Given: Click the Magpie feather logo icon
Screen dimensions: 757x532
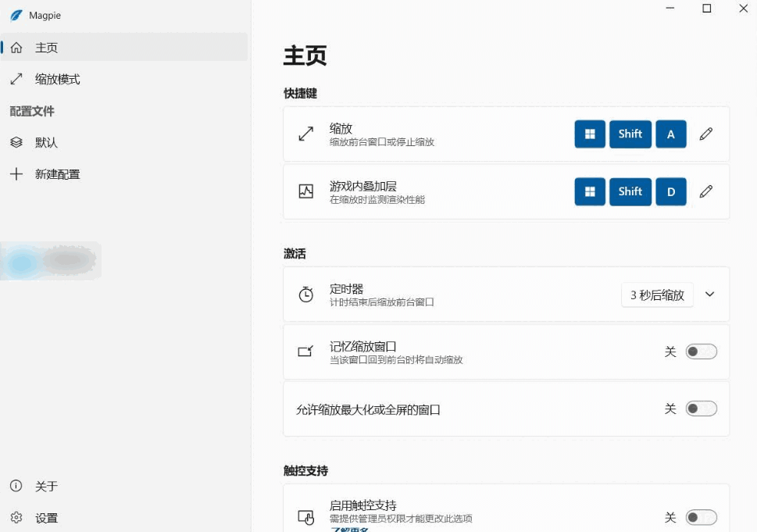Looking at the screenshot, I should tap(16, 16).
